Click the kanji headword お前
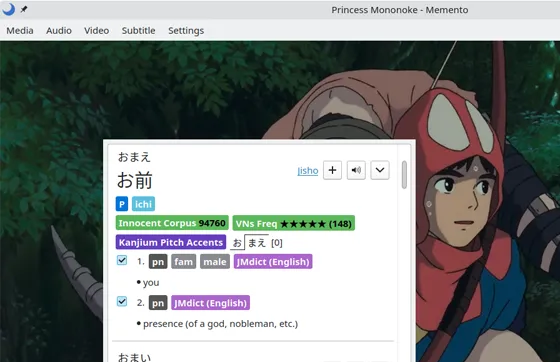 [x=135, y=180]
